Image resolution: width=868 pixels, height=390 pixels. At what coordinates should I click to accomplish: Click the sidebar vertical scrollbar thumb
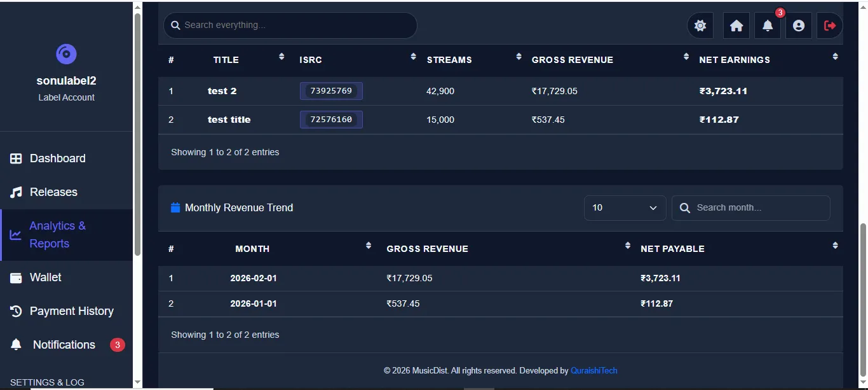137,134
